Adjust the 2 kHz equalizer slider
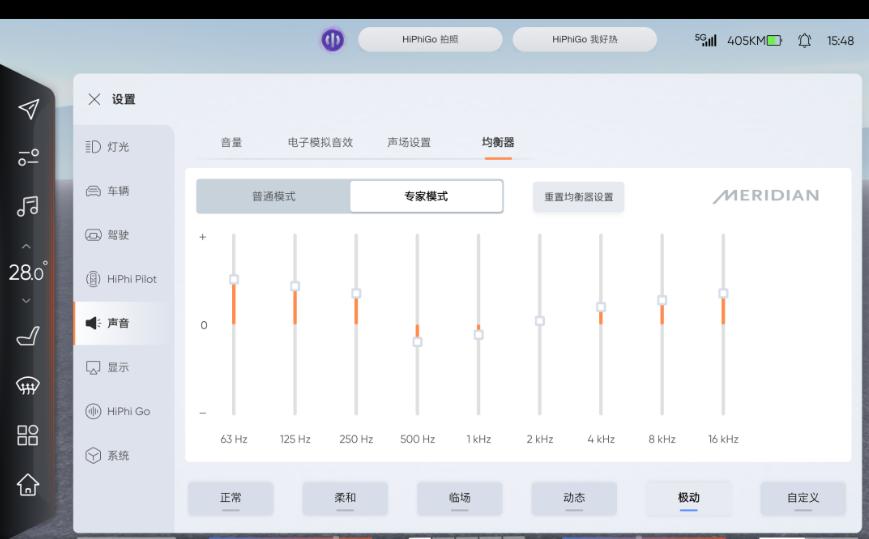 click(540, 321)
